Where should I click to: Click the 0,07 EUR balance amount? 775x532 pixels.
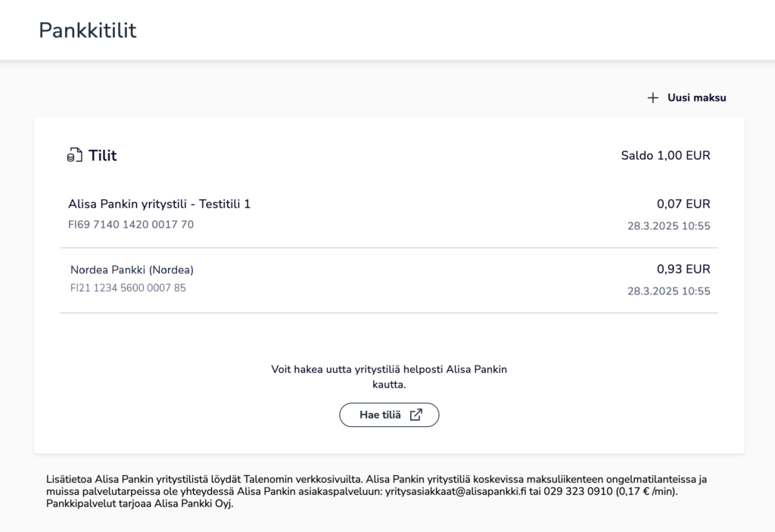683,204
